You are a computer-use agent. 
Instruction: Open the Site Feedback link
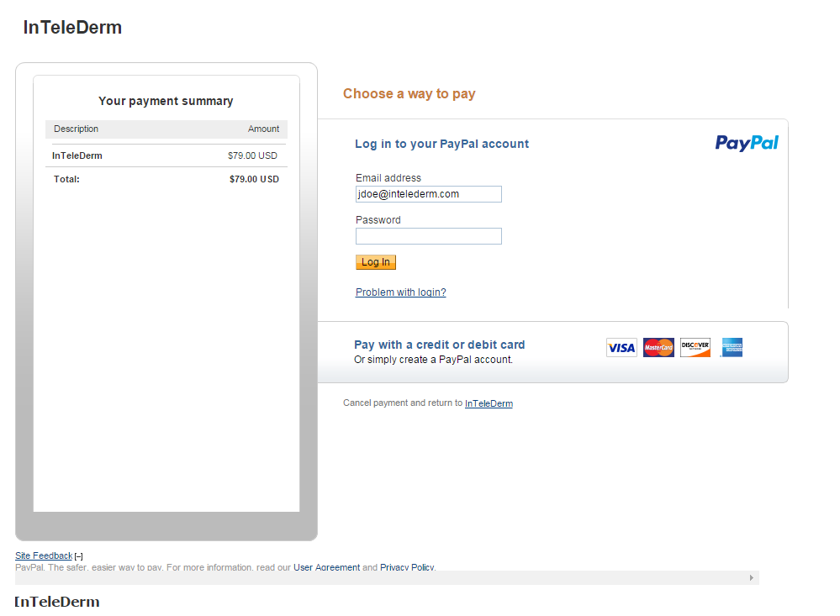tap(44, 555)
